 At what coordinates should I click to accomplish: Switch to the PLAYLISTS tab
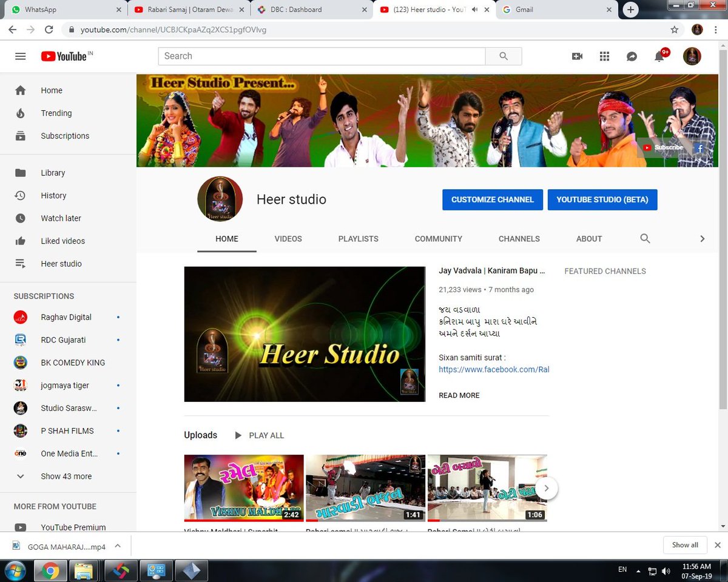coord(359,239)
